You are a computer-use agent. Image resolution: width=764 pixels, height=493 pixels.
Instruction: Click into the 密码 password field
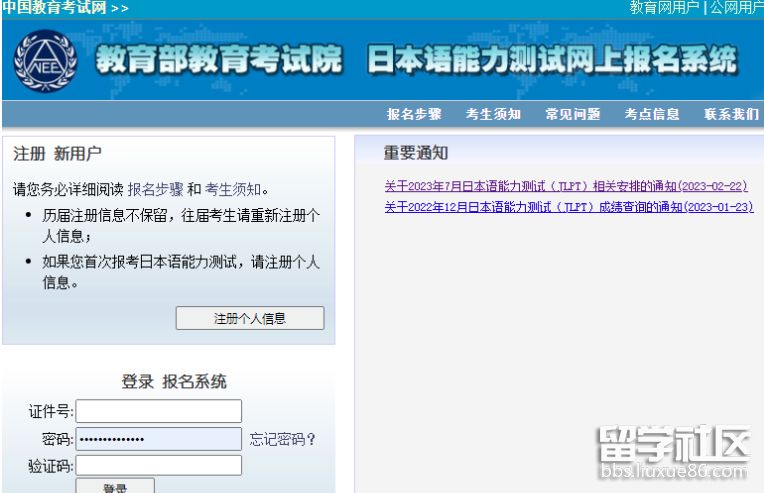point(159,439)
